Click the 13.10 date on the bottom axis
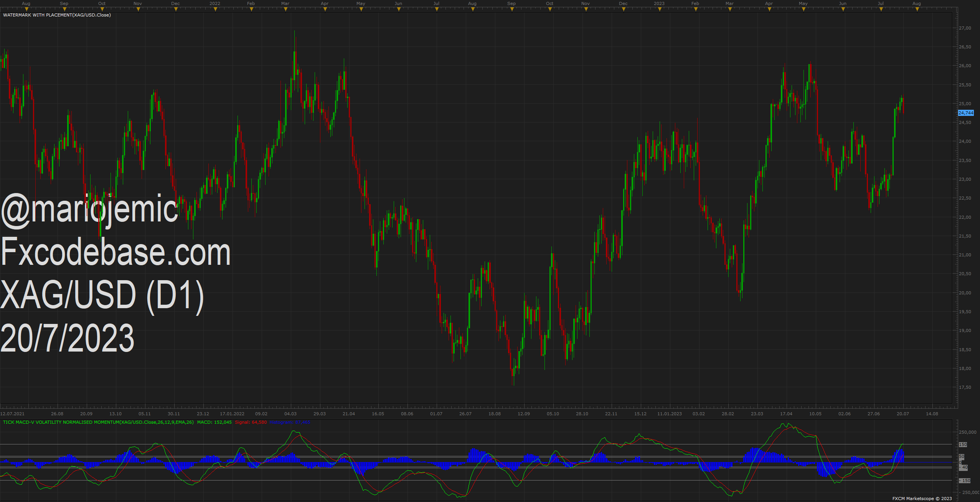The image size is (980, 502). pos(115,414)
